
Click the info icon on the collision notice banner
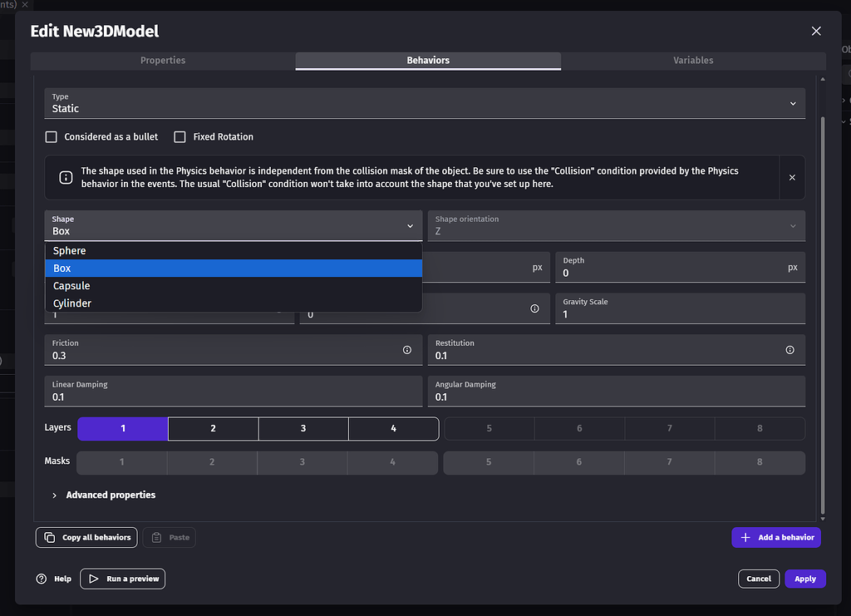[x=66, y=176]
